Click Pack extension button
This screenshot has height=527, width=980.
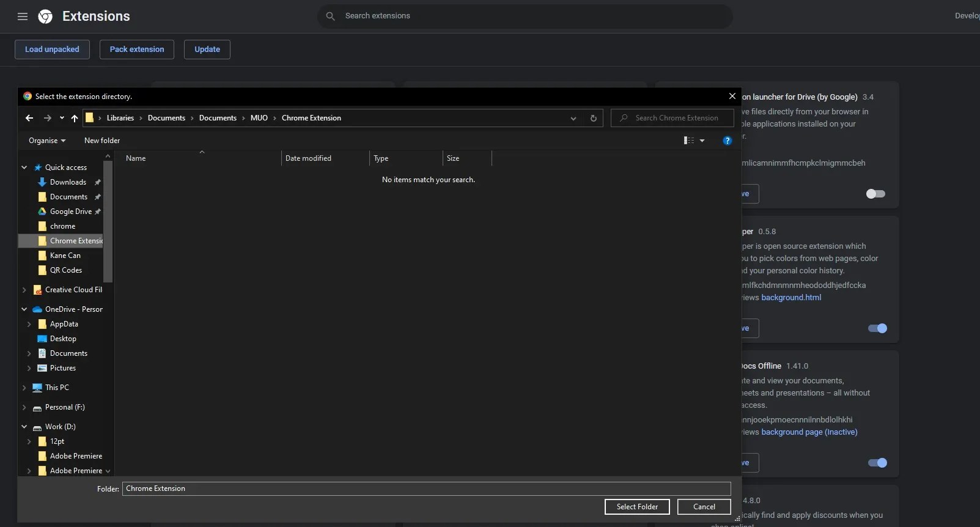[x=137, y=50]
